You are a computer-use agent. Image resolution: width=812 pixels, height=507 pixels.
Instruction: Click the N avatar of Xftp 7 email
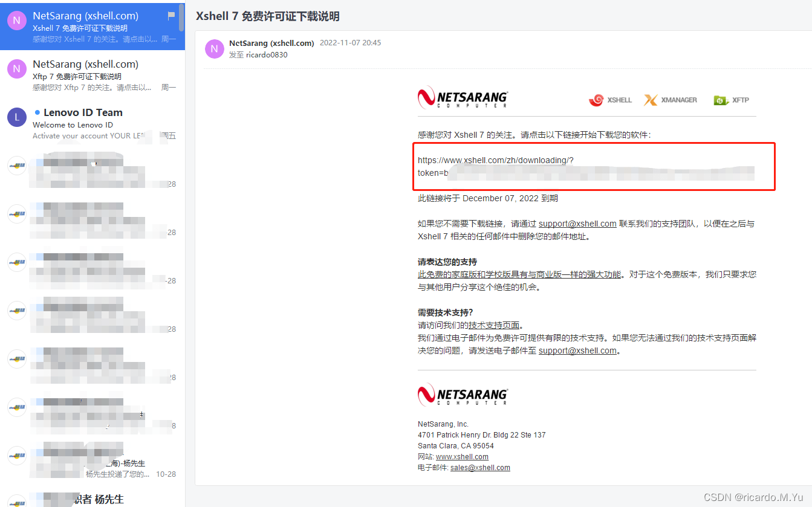tap(17, 69)
